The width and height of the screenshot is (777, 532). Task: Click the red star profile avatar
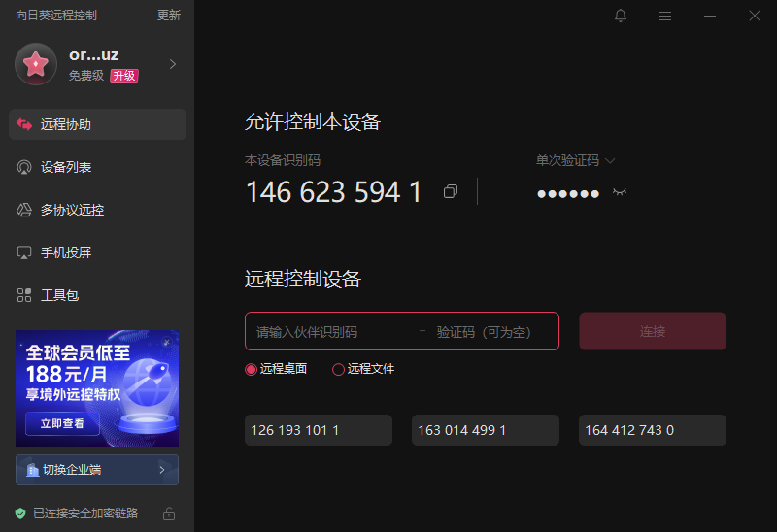click(36, 64)
